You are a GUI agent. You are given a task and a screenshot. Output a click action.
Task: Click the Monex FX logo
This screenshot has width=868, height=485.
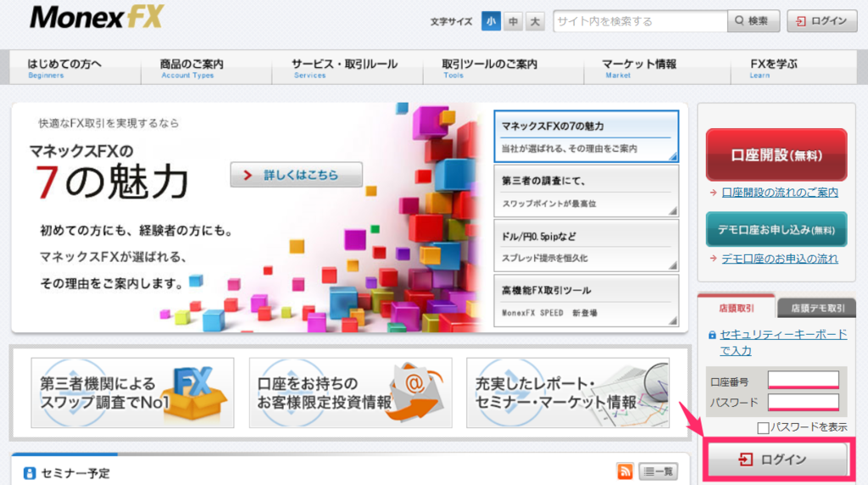[97, 17]
